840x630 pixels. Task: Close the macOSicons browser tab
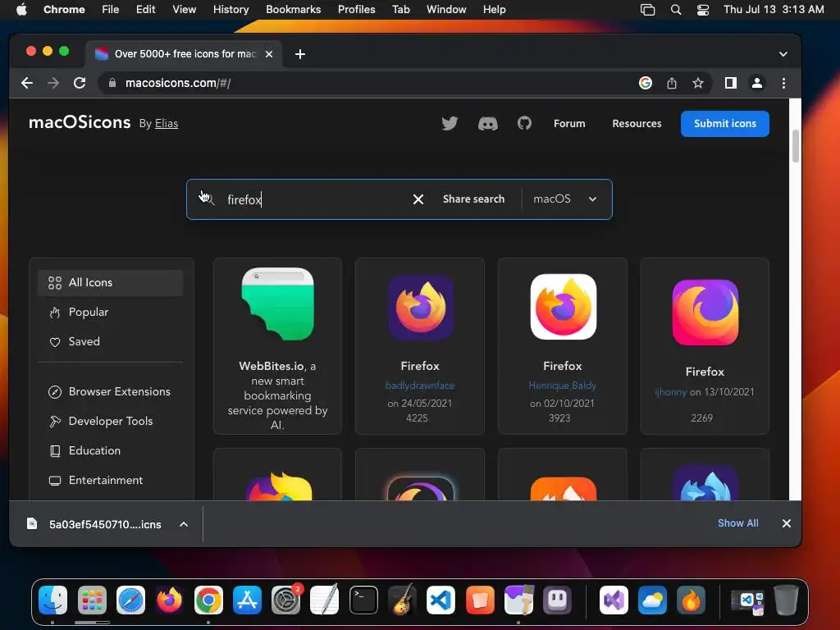pos(269,54)
